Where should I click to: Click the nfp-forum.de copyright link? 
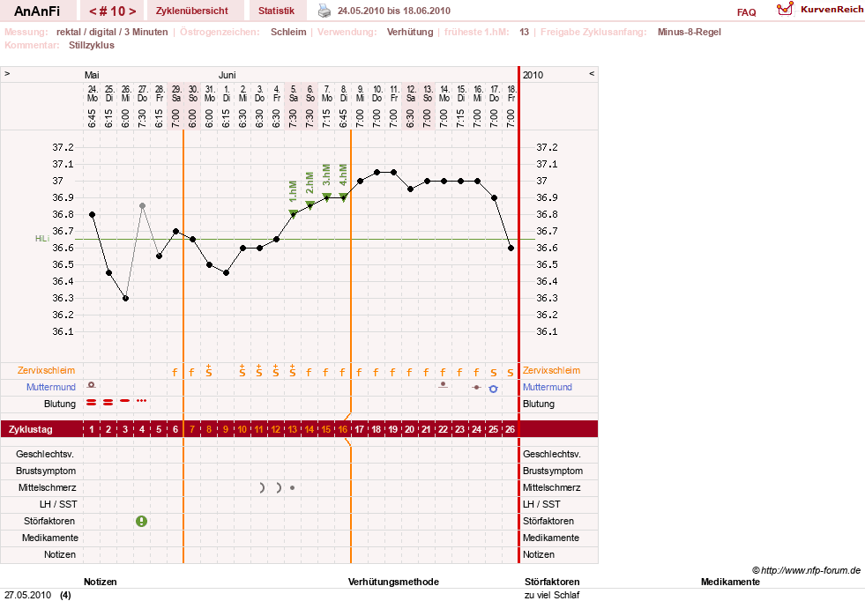pos(806,570)
